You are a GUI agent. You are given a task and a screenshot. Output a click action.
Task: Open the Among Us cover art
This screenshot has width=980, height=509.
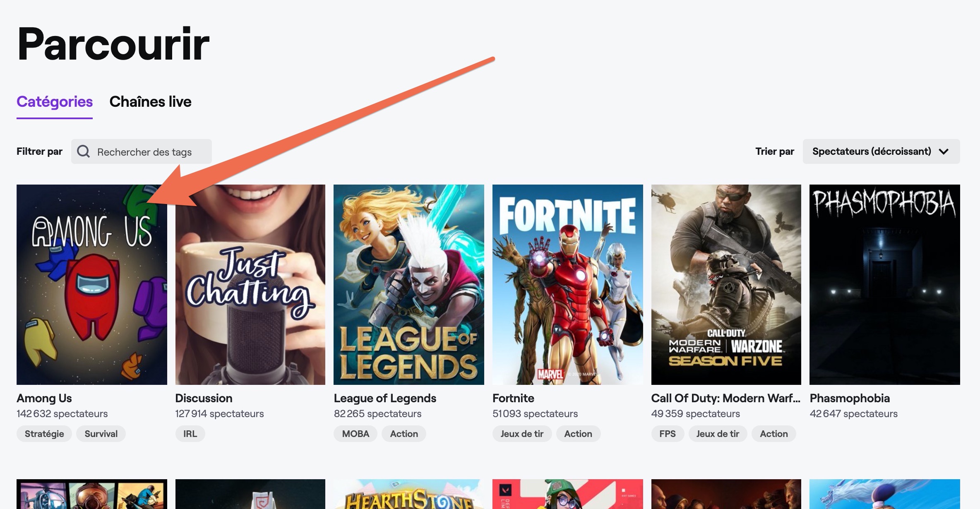tap(92, 285)
